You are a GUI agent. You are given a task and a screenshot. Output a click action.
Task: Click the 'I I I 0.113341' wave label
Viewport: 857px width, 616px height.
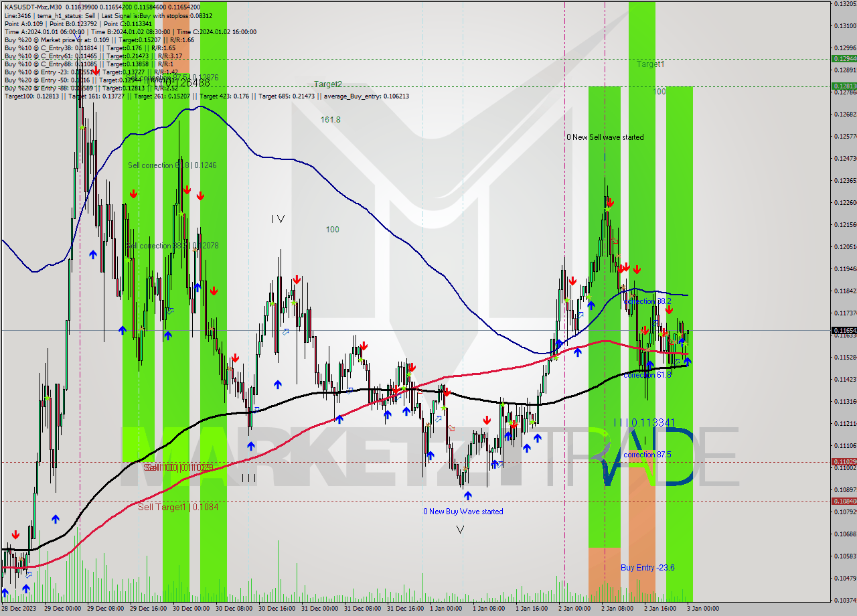tap(644, 422)
